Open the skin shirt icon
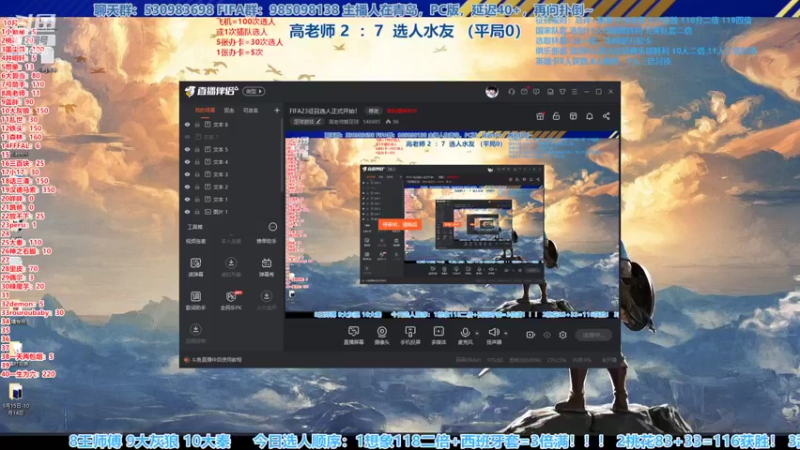800x450 pixels. (562, 92)
